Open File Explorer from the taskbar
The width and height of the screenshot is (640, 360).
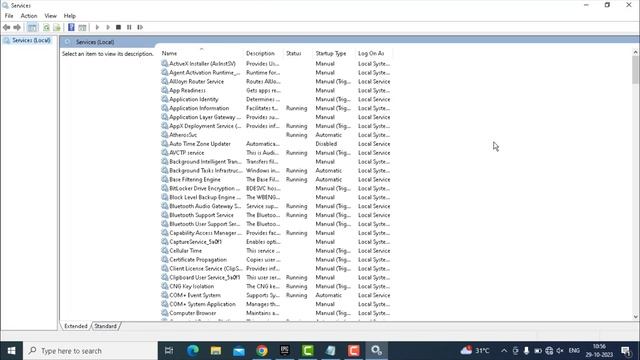point(216,351)
